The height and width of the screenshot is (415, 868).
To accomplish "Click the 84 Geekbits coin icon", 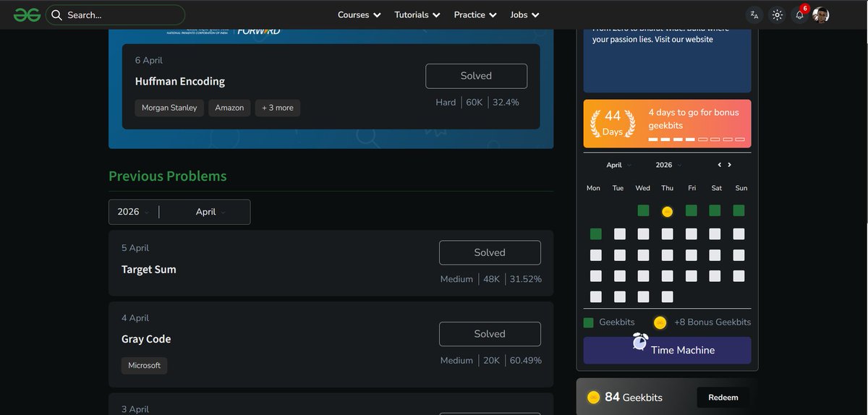I will point(594,397).
